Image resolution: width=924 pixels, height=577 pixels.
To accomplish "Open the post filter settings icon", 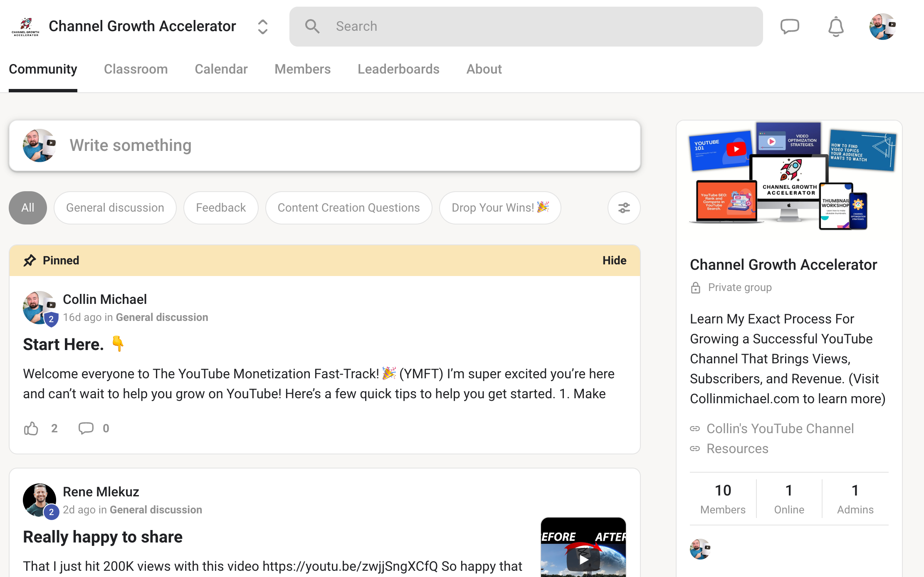I will click(624, 208).
